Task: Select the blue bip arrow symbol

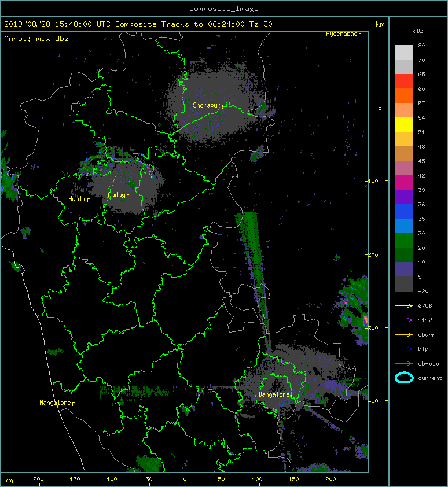Action: (x=404, y=349)
